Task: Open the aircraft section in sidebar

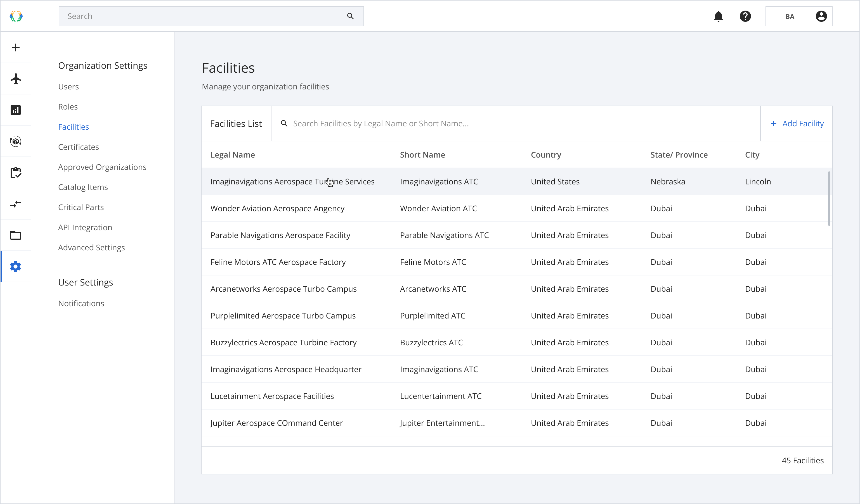Action: 16,79
